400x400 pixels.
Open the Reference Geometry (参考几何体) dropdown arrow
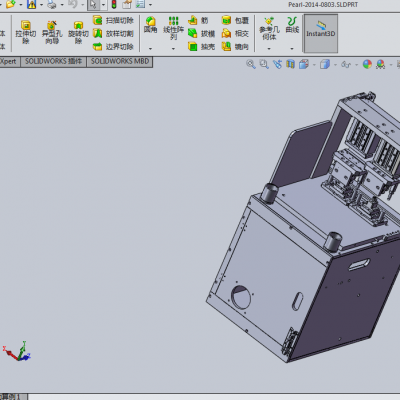269,49
